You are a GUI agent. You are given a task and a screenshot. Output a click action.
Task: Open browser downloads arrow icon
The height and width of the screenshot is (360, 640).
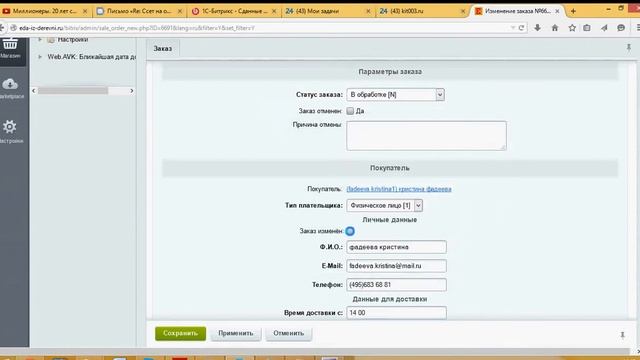[x=538, y=28]
